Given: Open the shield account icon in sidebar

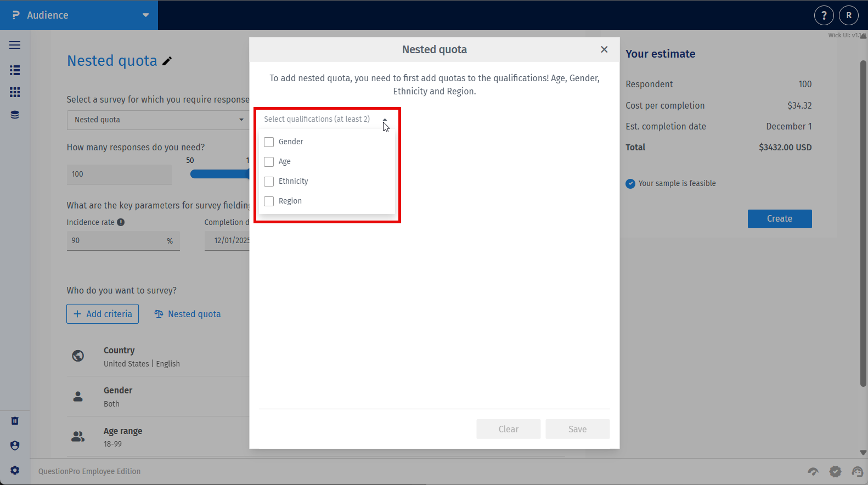Looking at the screenshot, I should (15, 445).
